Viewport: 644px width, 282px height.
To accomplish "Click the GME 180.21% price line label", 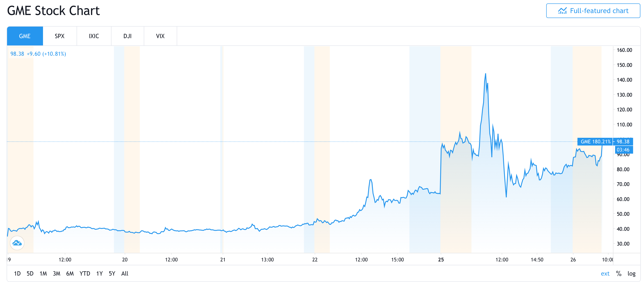I will click(x=595, y=141).
